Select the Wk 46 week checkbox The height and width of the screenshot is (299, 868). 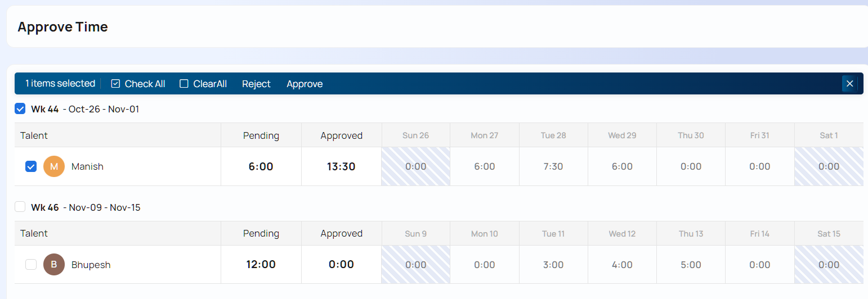[x=20, y=207]
